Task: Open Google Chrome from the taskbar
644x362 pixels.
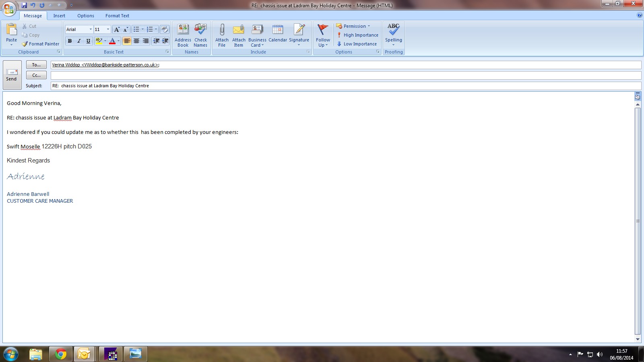Action: 61,354
